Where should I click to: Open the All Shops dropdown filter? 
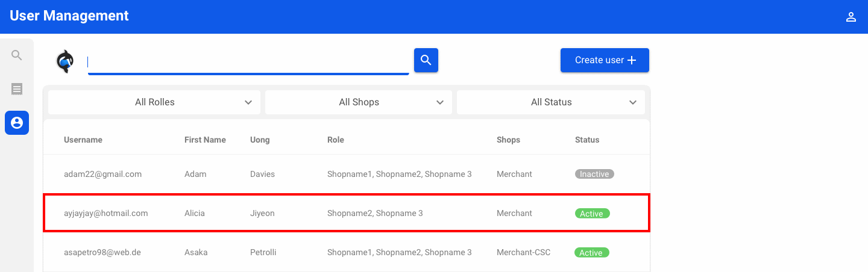pyautogui.click(x=359, y=102)
